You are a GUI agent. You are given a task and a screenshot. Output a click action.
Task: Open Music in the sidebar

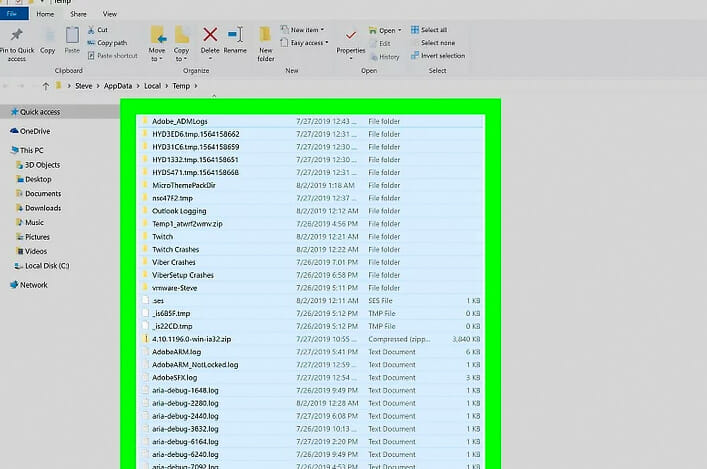tap(30, 222)
